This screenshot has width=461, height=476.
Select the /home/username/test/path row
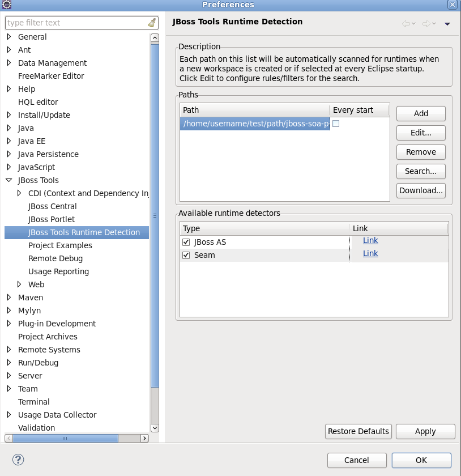point(255,124)
